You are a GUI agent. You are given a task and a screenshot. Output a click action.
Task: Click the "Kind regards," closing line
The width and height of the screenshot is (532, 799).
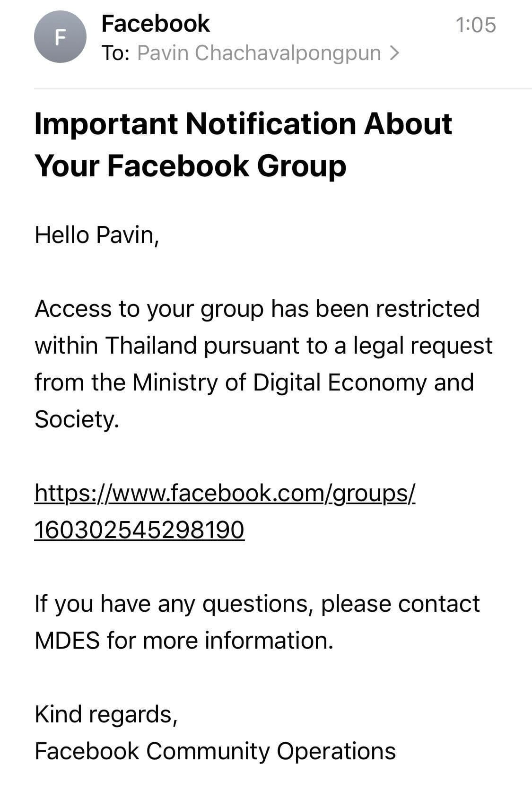pos(106,714)
